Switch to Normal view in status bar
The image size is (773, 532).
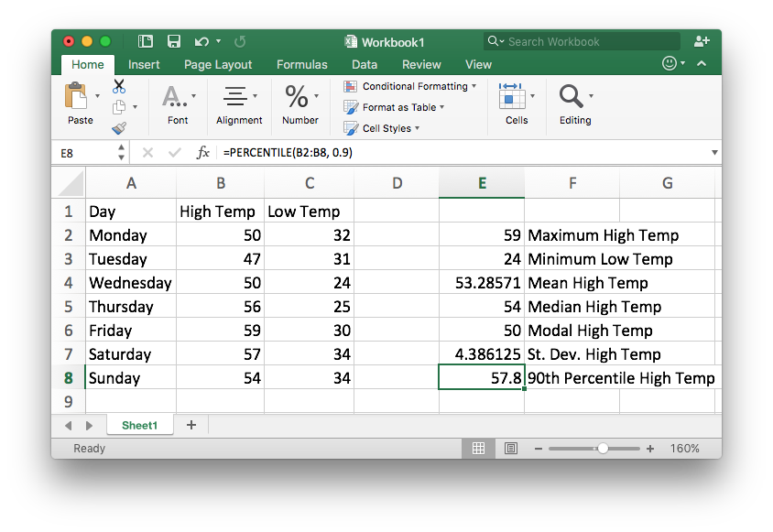(x=478, y=449)
